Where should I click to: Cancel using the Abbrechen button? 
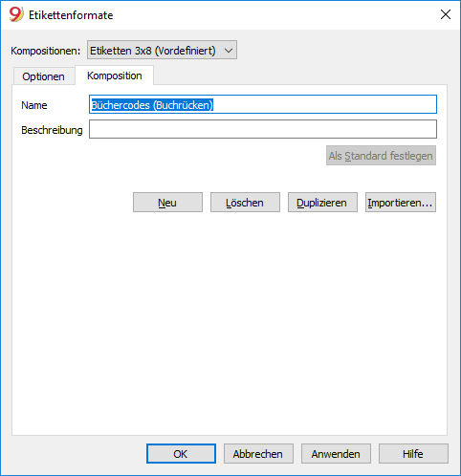tap(258, 453)
